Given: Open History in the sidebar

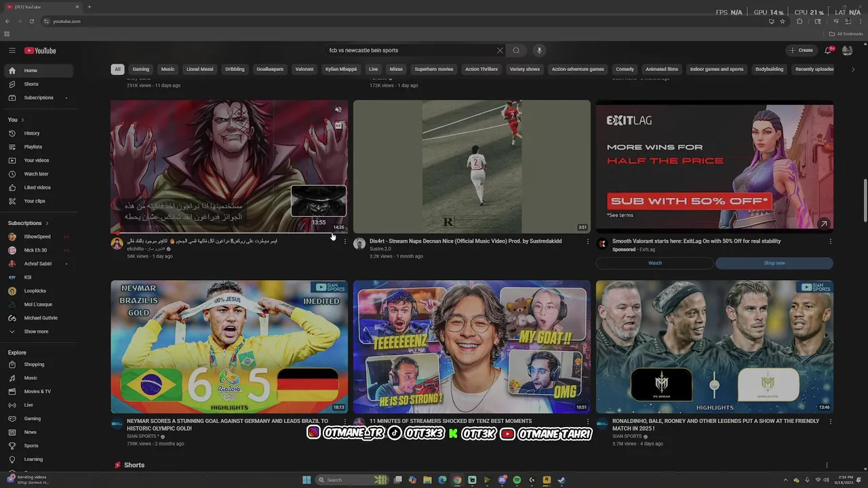Looking at the screenshot, I should (x=39, y=134).
